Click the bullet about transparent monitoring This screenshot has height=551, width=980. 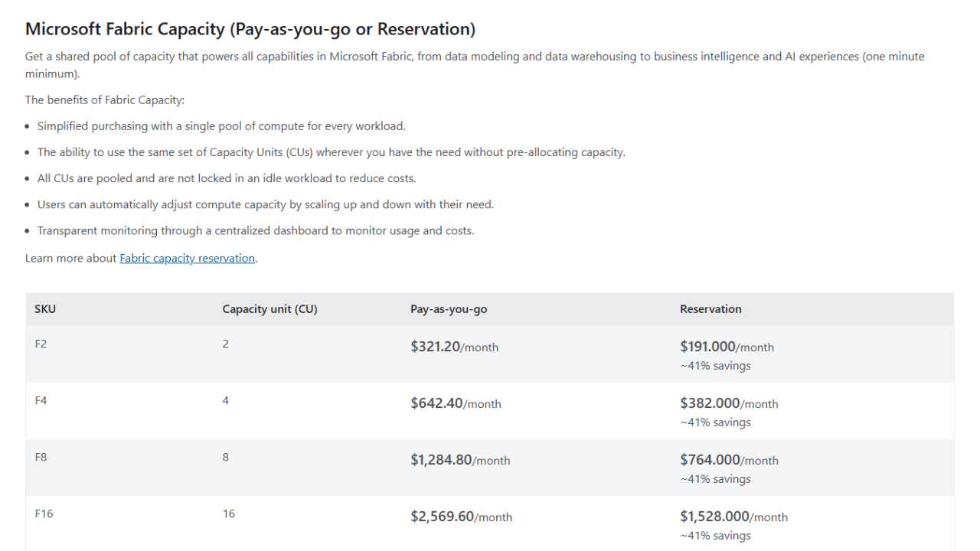[256, 230]
